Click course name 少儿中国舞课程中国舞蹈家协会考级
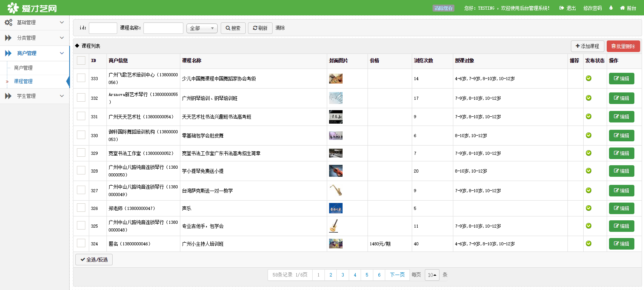Screen dimensions: 644x290 (x=219, y=79)
